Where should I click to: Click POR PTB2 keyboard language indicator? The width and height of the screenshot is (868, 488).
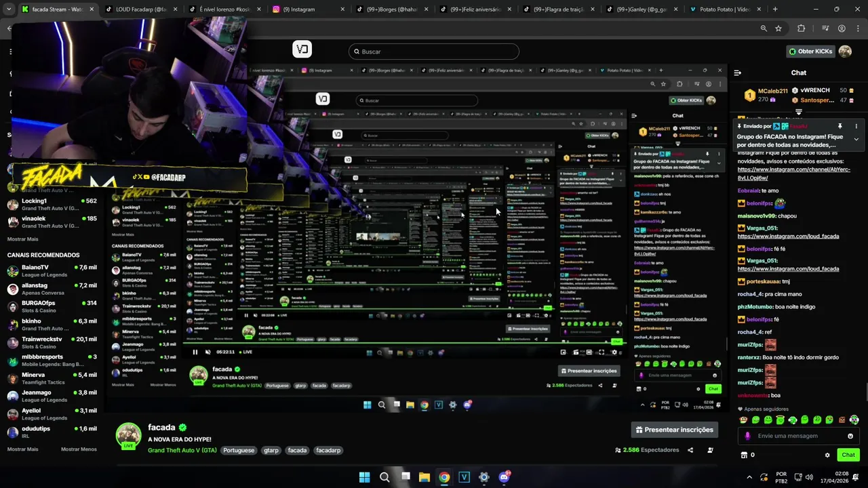click(781, 477)
